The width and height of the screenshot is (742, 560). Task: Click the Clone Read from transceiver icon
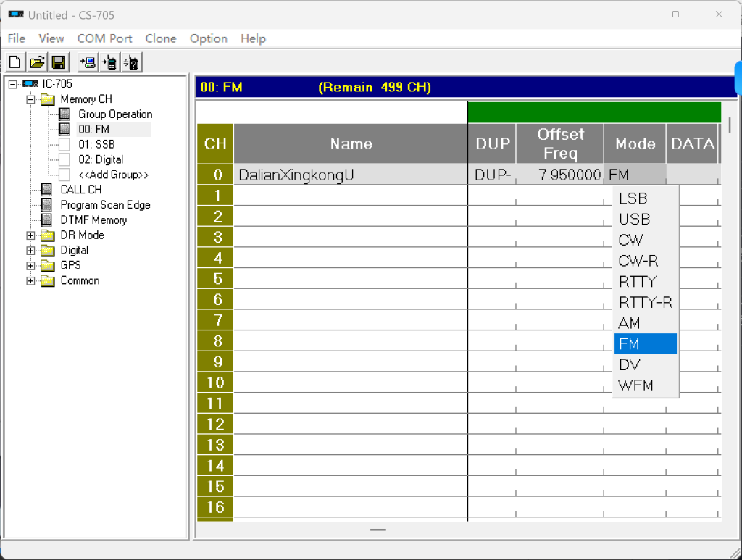[x=88, y=62]
